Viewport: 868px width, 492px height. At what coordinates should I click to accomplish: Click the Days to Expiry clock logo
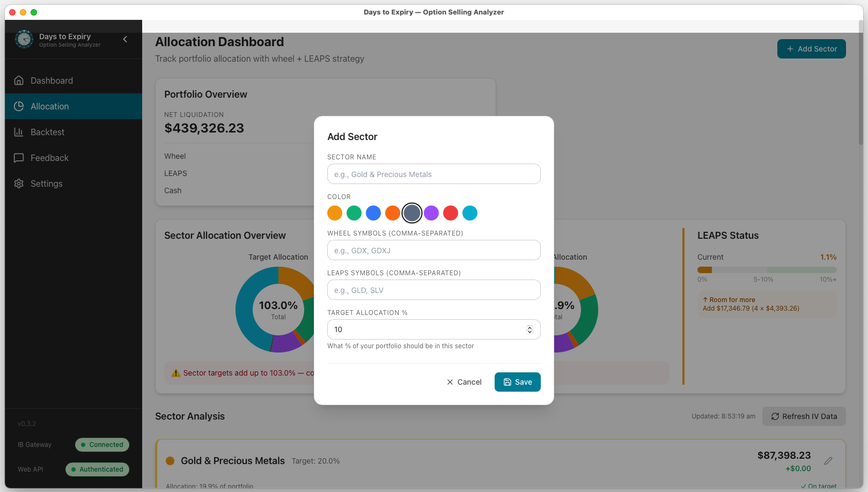point(24,39)
